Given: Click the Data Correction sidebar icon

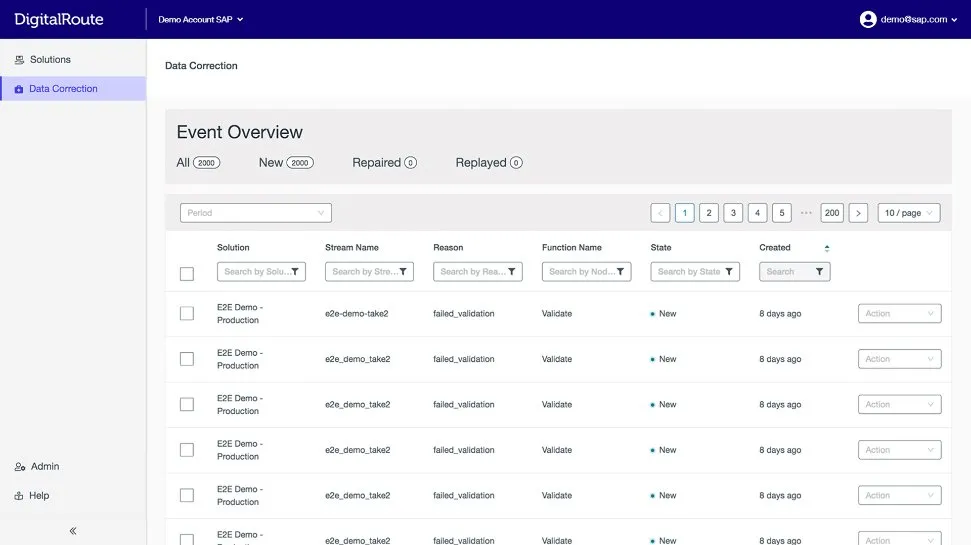Looking at the screenshot, I should pyautogui.click(x=19, y=89).
